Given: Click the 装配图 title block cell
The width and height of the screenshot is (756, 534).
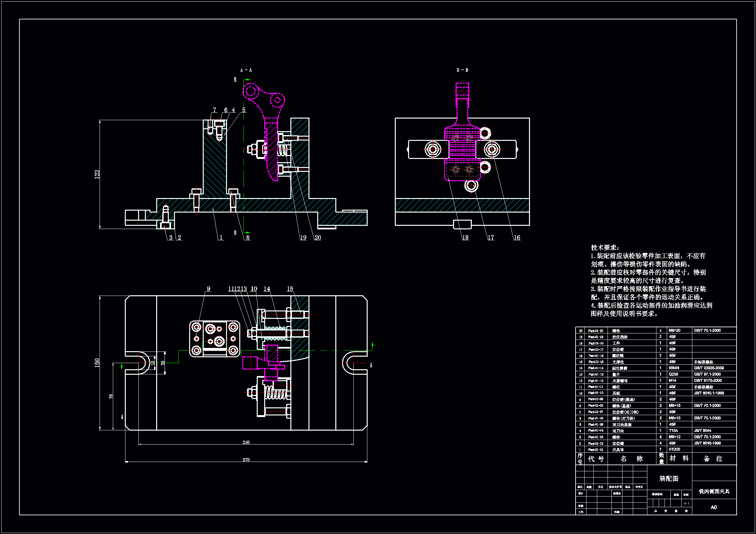Looking at the screenshot, I should (x=669, y=478).
